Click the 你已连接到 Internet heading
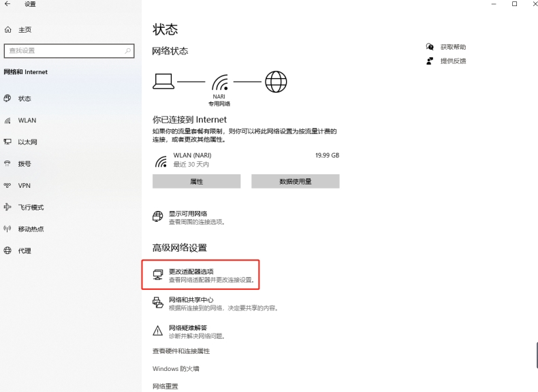This screenshot has height=392, width=538. pos(190,120)
